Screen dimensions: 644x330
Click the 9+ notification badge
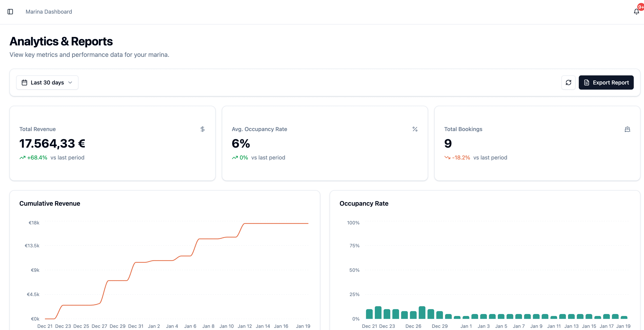coord(640,7)
